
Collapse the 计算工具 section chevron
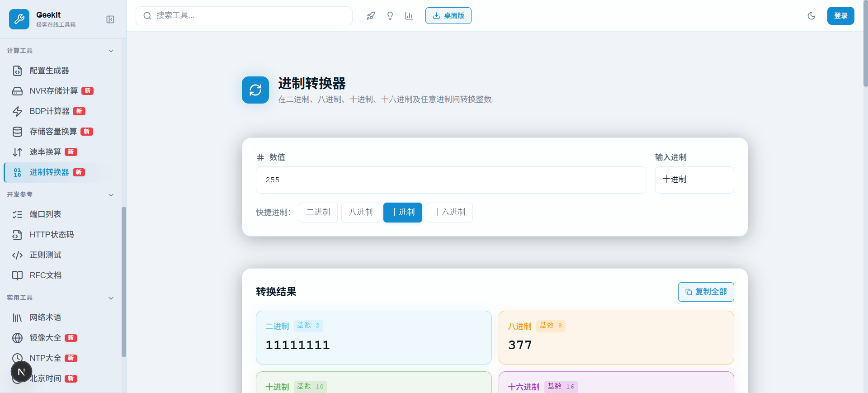(111, 51)
